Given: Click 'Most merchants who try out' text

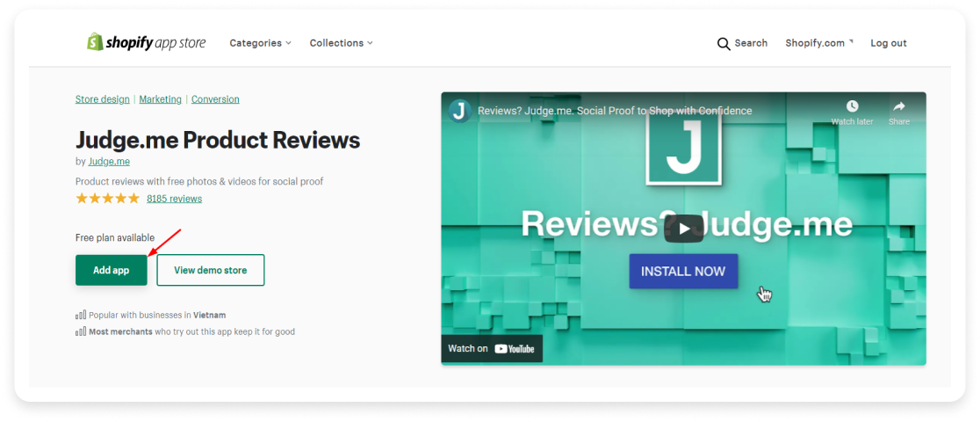Looking at the screenshot, I should [191, 331].
